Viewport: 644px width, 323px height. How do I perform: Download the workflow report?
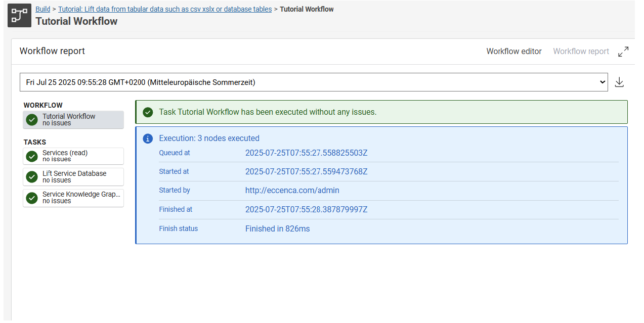[x=619, y=82]
